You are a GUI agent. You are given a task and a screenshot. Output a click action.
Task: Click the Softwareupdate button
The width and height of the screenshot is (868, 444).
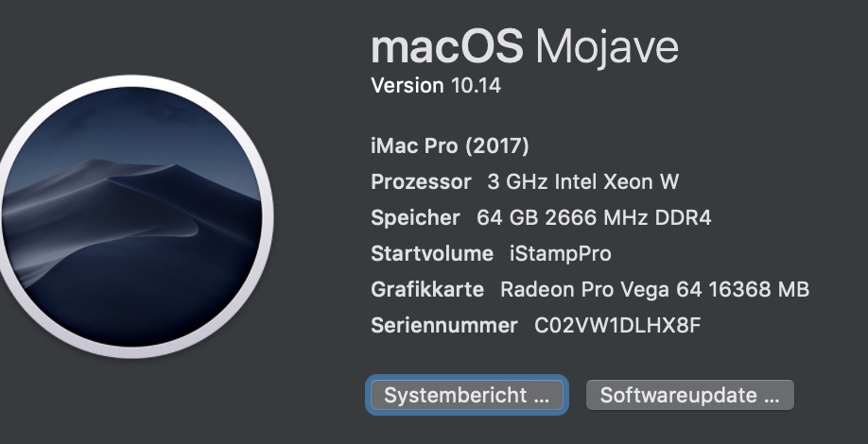(x=689, y=396)
